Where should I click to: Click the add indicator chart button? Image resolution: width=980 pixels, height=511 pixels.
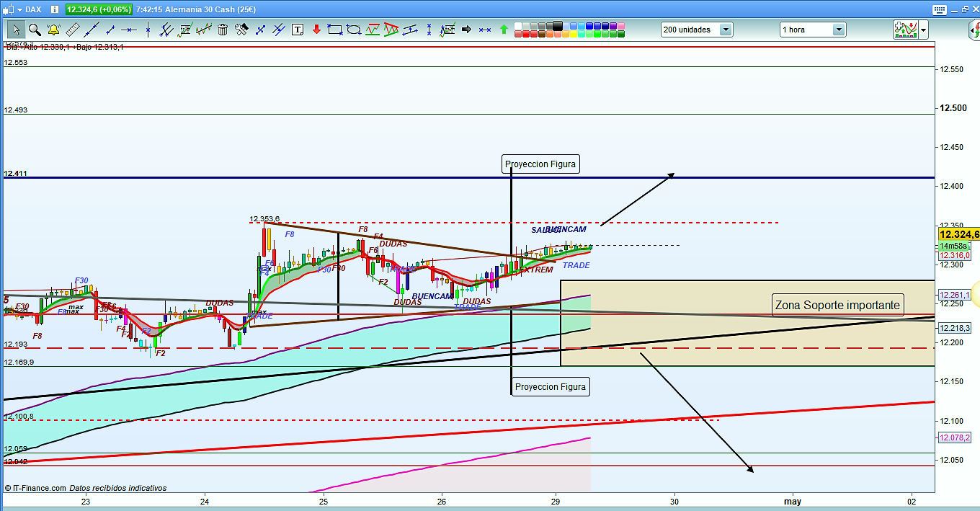tap(905, 30)
